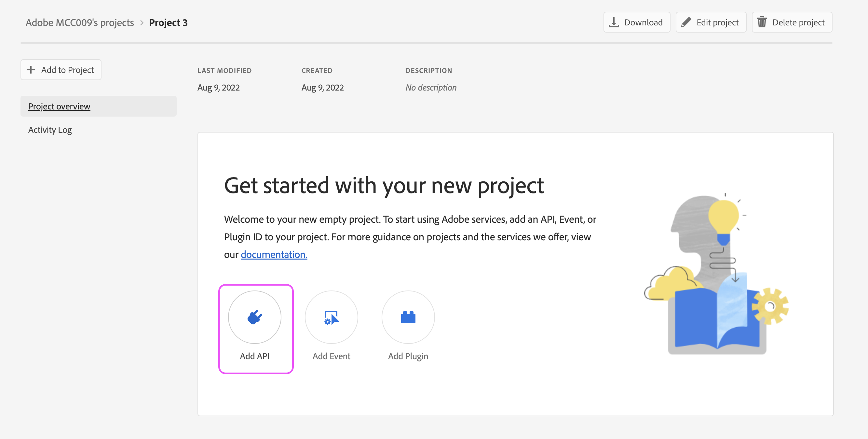Click the Add Plugin brick icon

pyautogui.click(x=408, y=317)
